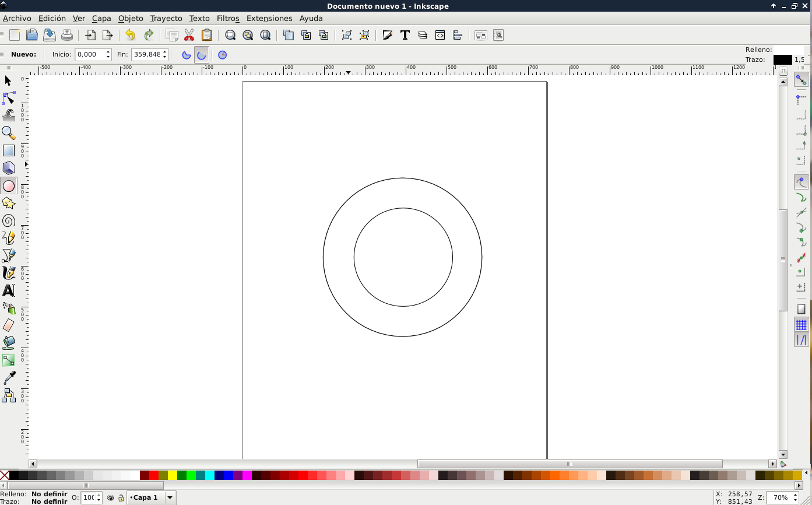The width and height of the screenshot is (812, 505).
Task: Click the Import file icon
Action: tap(90, 35)
